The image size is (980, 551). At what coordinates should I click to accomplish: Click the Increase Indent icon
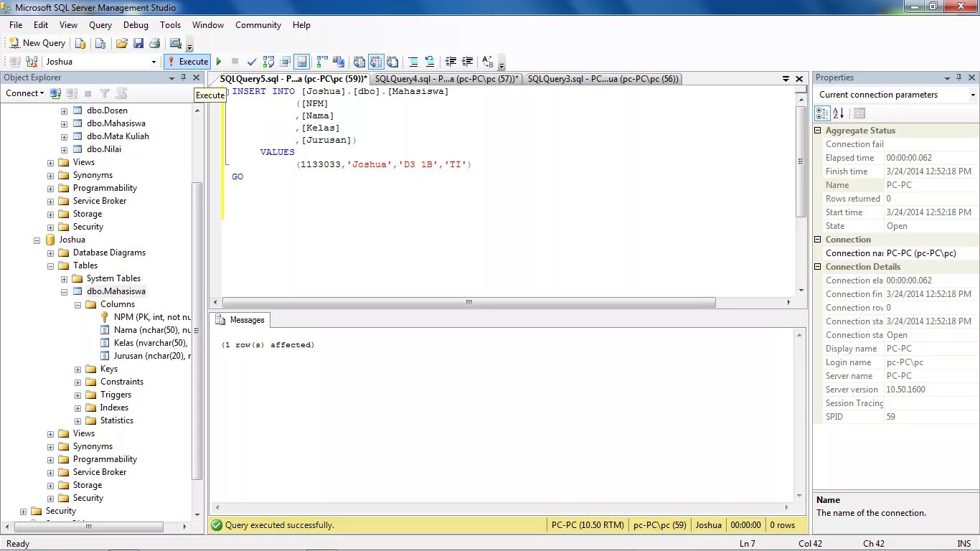[467, 62]
